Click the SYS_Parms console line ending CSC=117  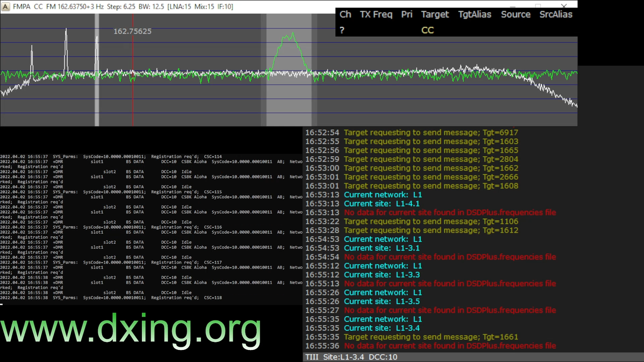click(111, 262)
